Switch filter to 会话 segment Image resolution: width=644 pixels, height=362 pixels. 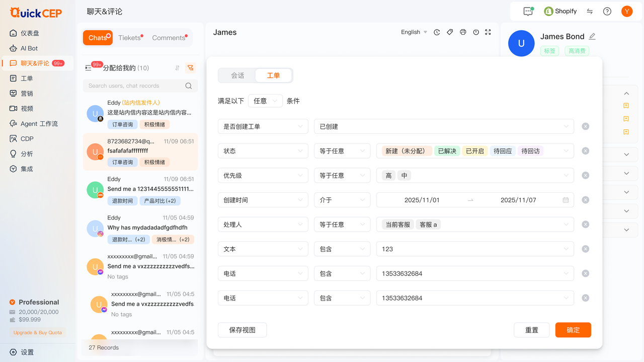click(x=237, y=76)
